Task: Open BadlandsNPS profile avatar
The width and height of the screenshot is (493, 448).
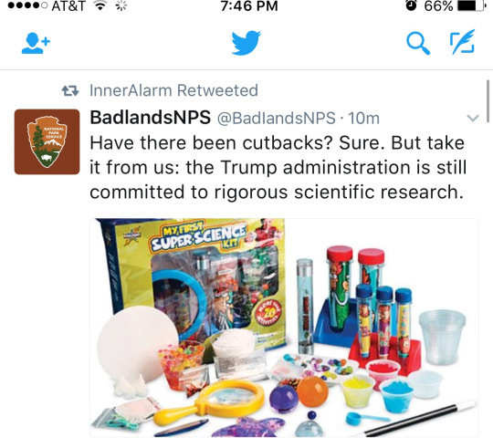Action: pyautogui.click(x=47, y=141)
